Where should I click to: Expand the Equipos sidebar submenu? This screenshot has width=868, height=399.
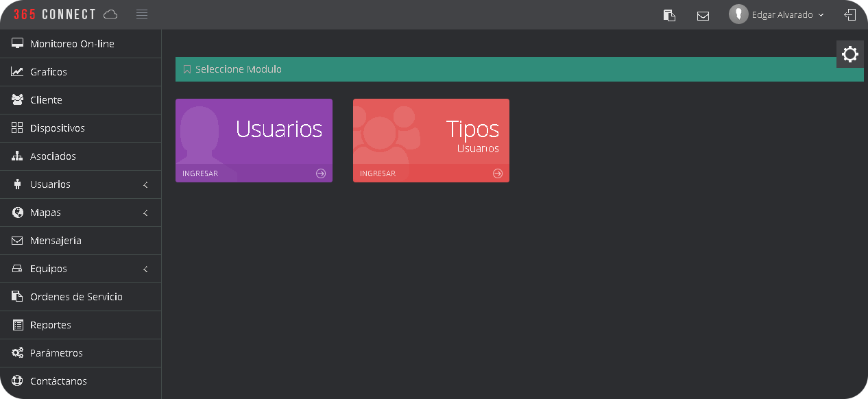click(x=145, y=269)
